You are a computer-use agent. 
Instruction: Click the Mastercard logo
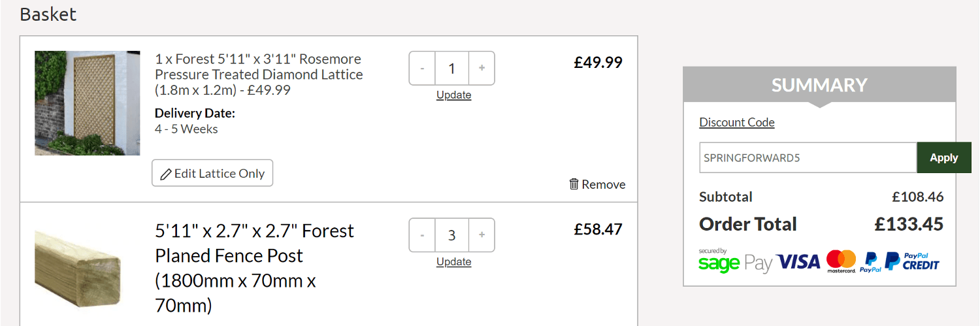coord(841,261)
